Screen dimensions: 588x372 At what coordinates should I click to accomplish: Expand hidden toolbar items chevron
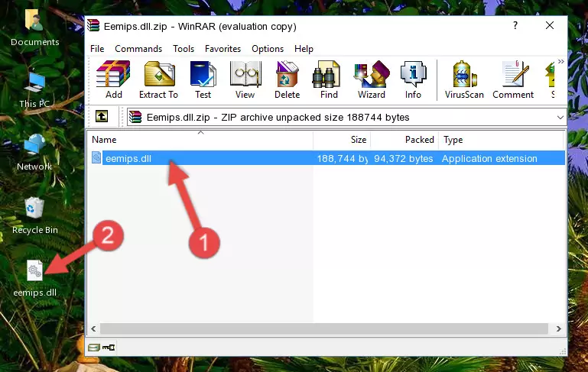pyautogui.click(x=560, y=61)
